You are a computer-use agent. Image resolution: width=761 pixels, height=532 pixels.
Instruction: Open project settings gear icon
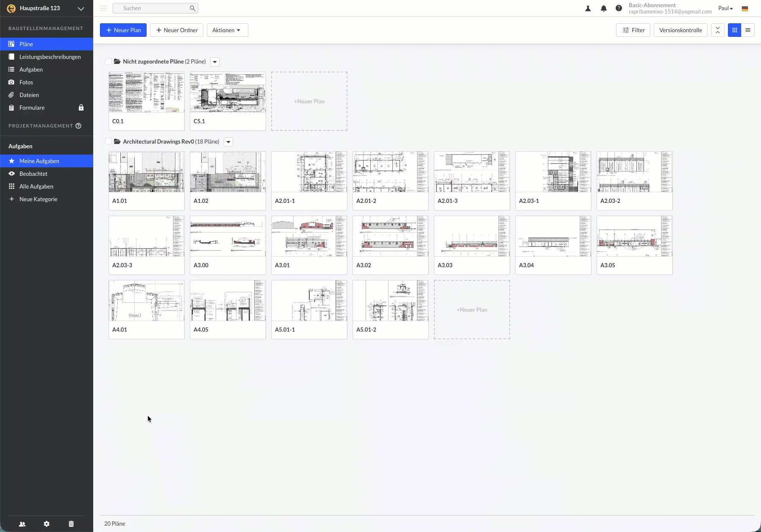[47, 524]
